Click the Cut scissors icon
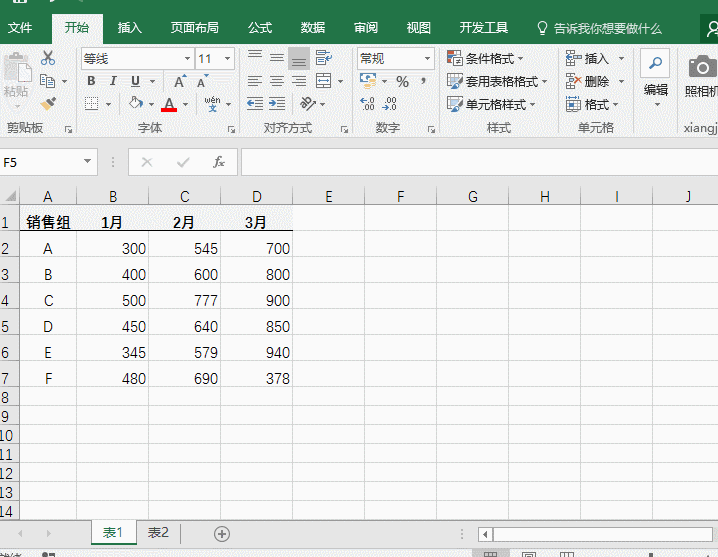 (48, 58)
